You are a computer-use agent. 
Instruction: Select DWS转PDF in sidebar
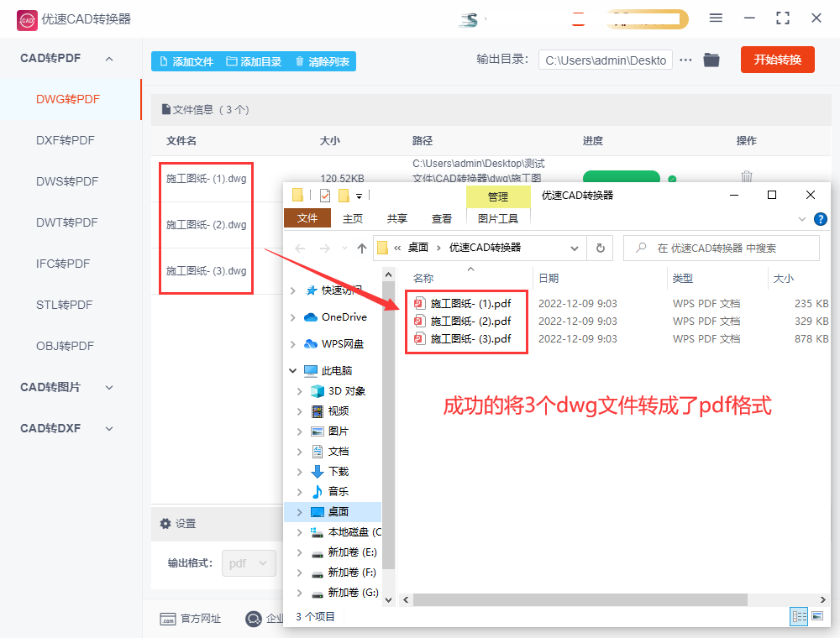(x=67, y=181)
